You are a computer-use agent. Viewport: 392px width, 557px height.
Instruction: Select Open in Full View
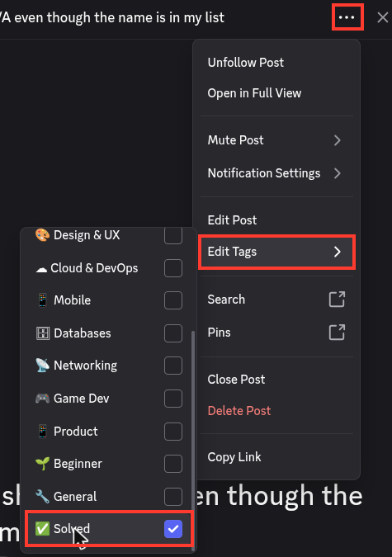[x=276, y=93]
